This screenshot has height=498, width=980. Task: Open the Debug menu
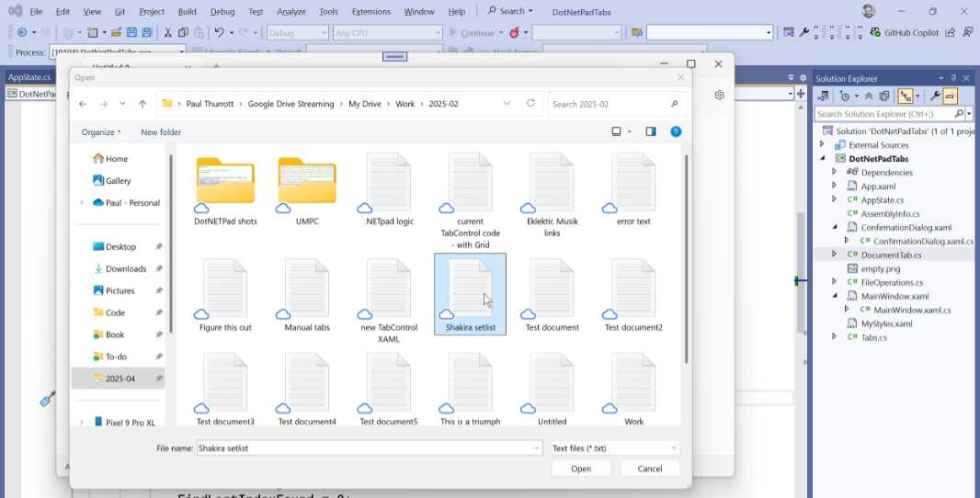click(x=222, y=11)
